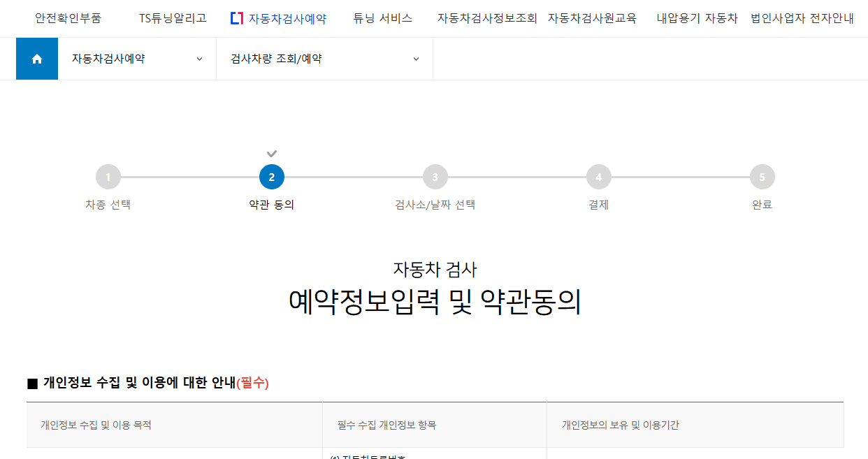The height and width of the screenshot is (459, 868).
Task: Open the TS튜닝알리고 menu
Action: [171, 18]
